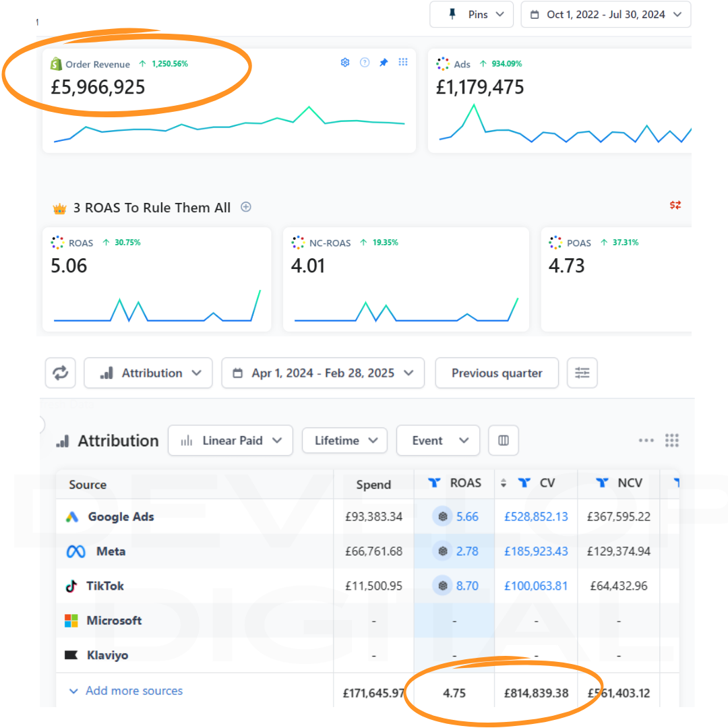Image resolution: width=728 pixels, height=728 pixels.
Task: Open the Pins dropdown
Action: coord(471,14)
